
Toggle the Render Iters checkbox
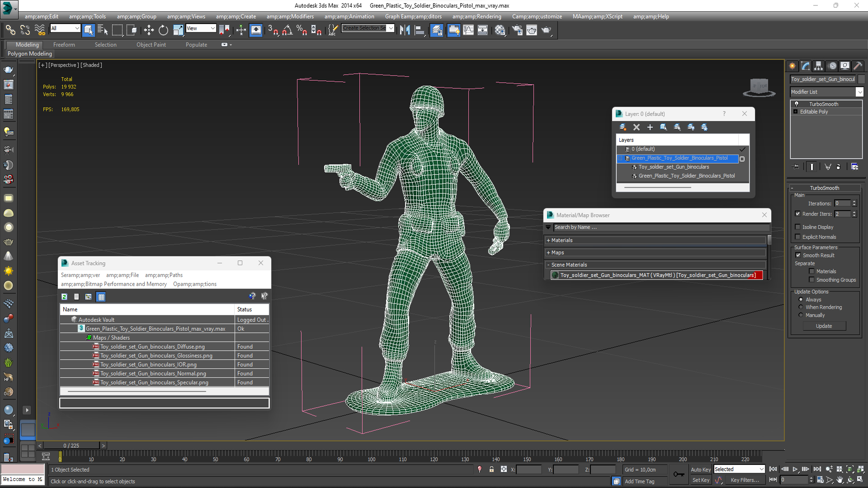coord(797,214)
